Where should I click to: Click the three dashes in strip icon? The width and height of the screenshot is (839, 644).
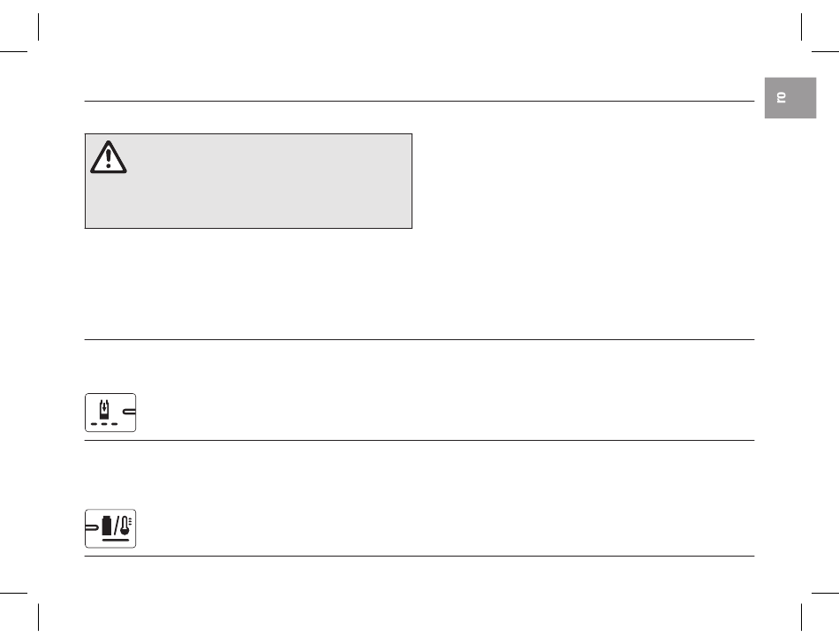coord(104,424)
